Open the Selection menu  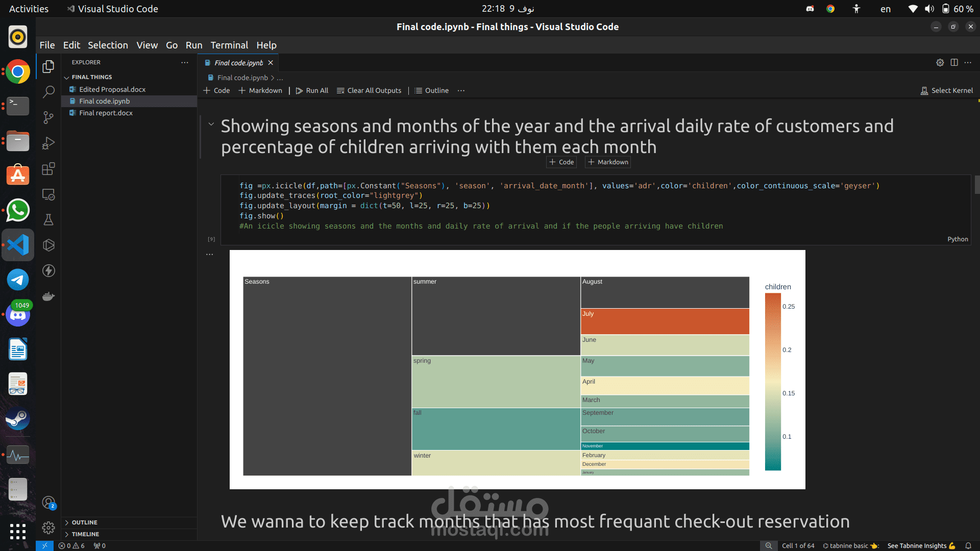108,45
